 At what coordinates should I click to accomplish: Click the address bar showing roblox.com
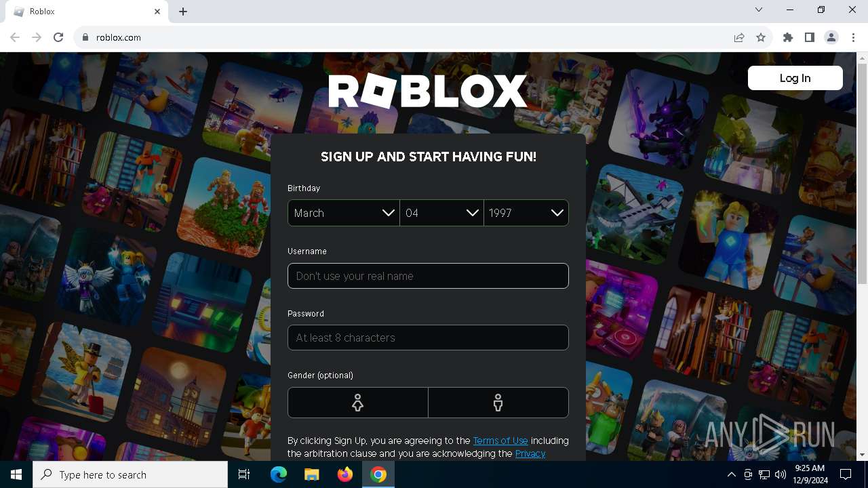(x=407, y=37)
